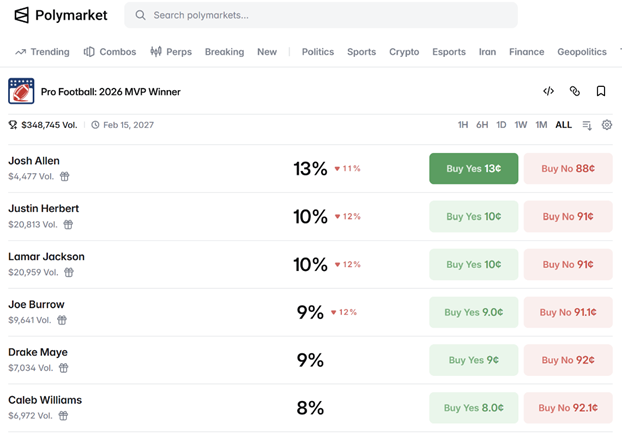
Task: Click Buy No 91.1¢ for Joe Burrow
Action: pos(568,312)
